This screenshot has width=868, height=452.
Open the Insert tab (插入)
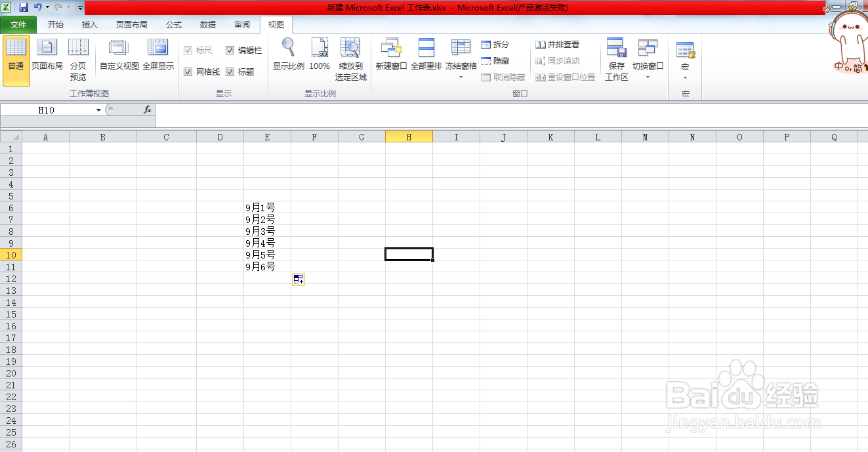[x=90, y=25]
